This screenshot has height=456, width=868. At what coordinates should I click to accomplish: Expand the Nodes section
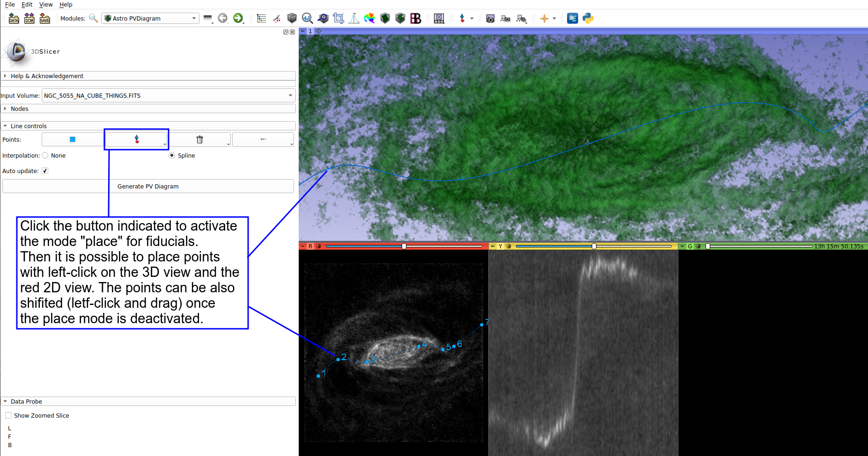point(19,109)
